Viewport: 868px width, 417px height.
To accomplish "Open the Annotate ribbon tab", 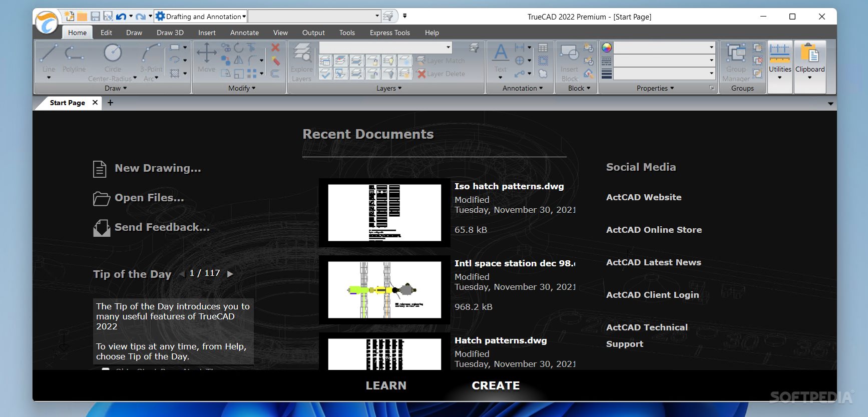I will click(x=244, y=33).
